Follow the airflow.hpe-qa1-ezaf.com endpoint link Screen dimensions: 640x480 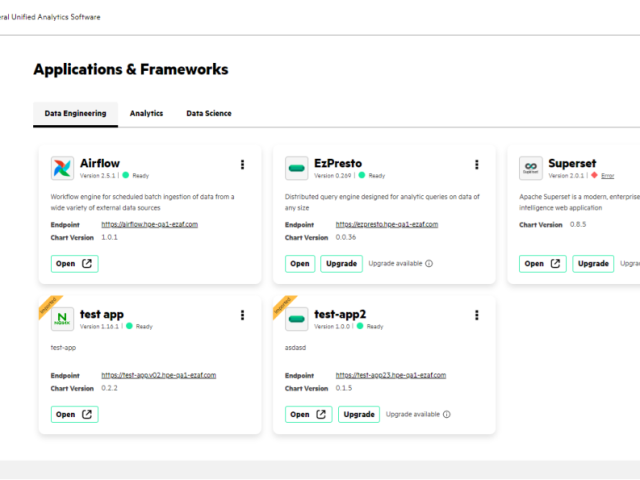tap(149, 224)
